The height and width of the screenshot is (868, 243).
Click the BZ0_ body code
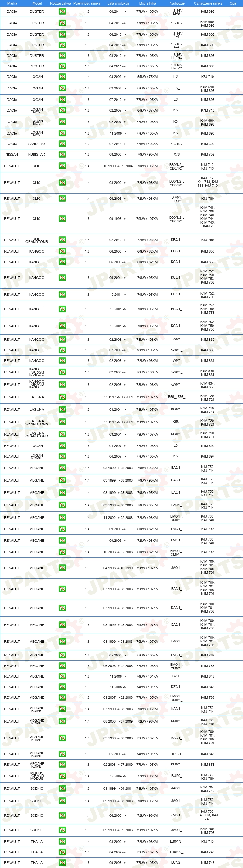click(177, 676)
